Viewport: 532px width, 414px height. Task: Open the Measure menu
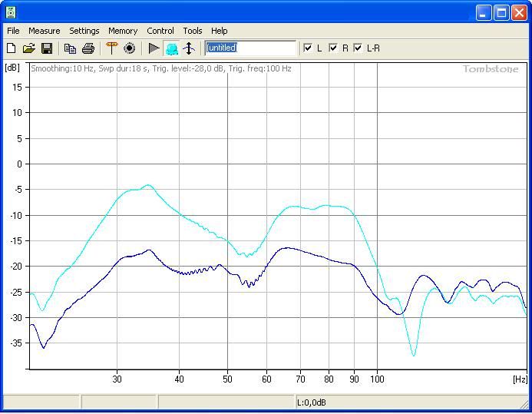coord(44,31)
